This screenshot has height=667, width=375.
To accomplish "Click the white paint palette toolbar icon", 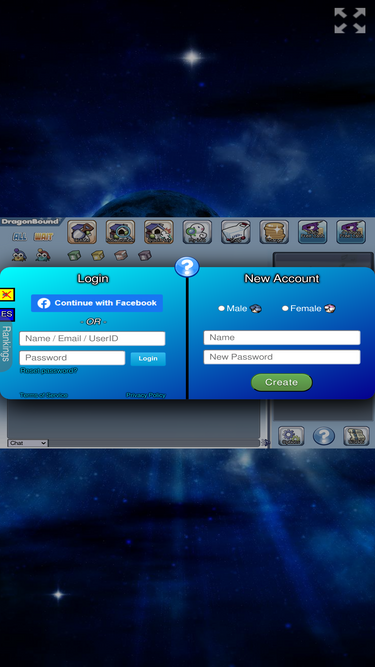I will point(197,232).
